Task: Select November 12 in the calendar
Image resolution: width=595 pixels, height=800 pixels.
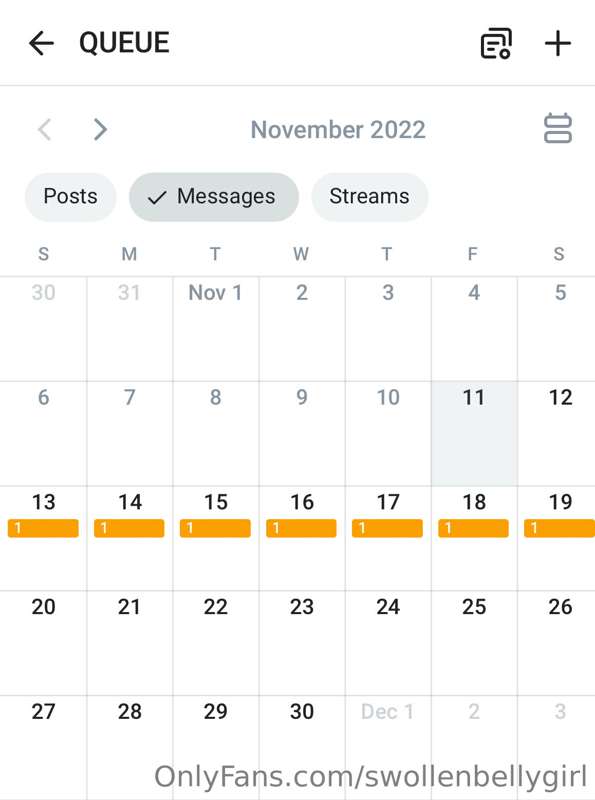Action: 556,433
